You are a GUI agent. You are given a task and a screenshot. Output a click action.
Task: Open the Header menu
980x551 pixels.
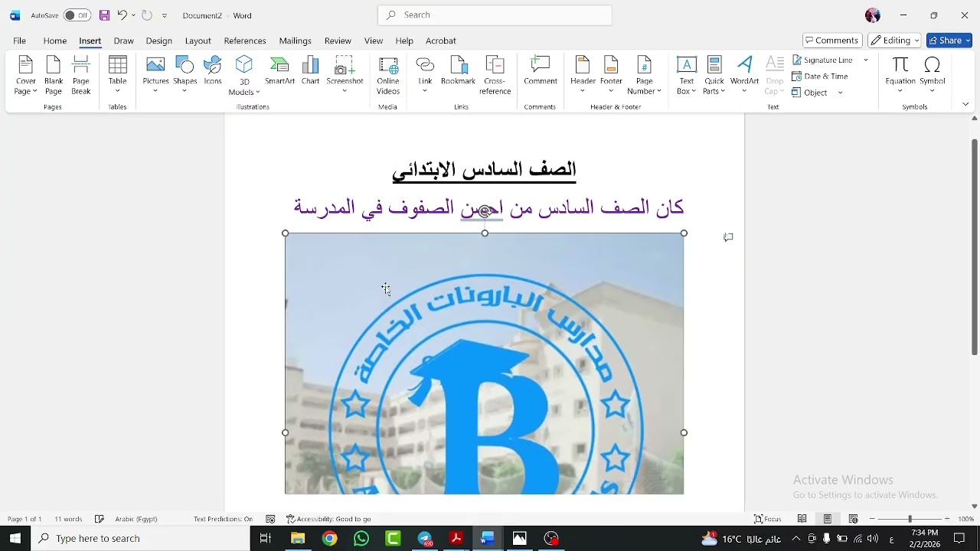tap(583, 75)
